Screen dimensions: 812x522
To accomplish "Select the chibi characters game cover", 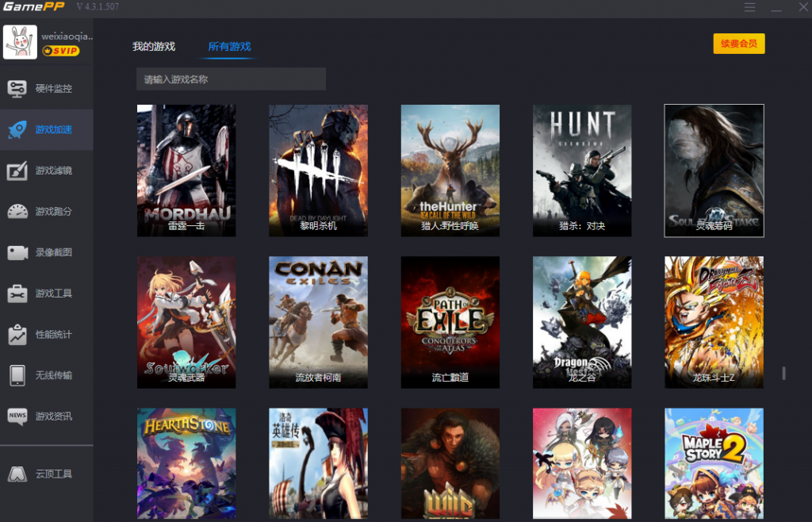I will point(582,464).
